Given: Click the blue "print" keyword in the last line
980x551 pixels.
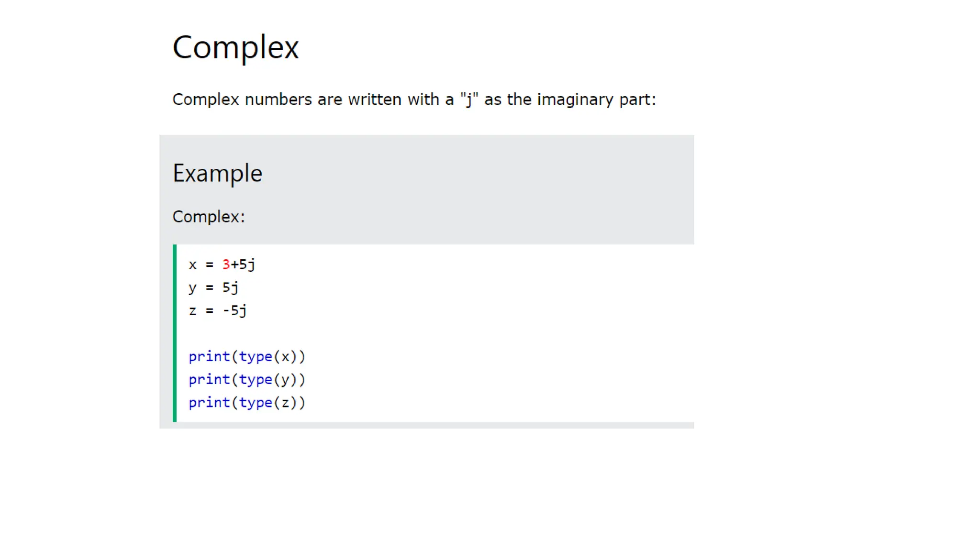Looking at the screenshot, I should (x=209, y=403).
